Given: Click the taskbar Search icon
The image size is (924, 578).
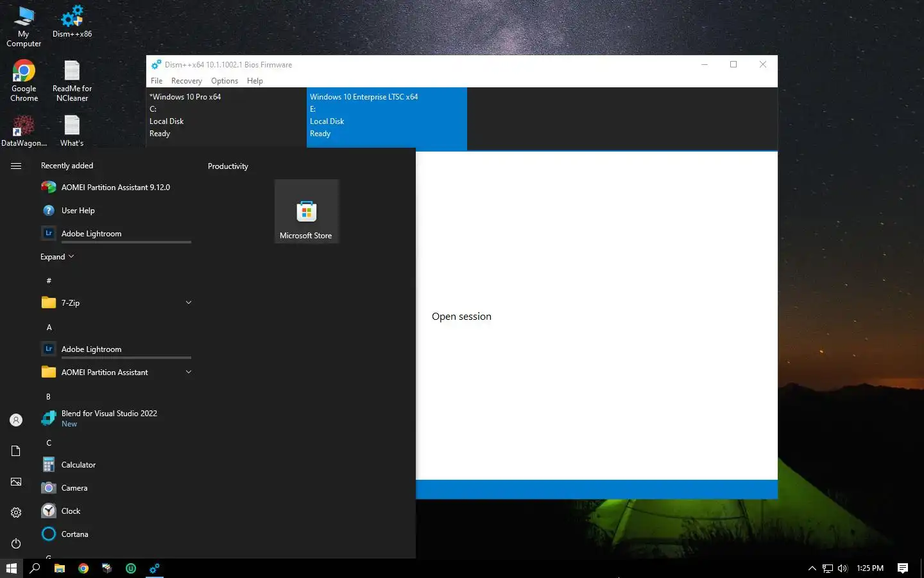Looking at the screenshot, I should click(35, 568).
